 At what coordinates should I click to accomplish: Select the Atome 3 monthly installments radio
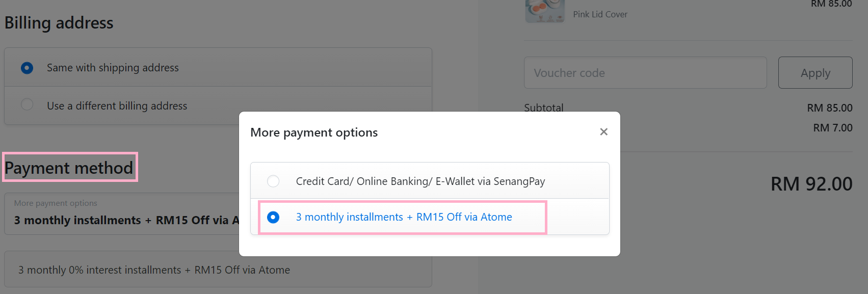tap(273, 217)
